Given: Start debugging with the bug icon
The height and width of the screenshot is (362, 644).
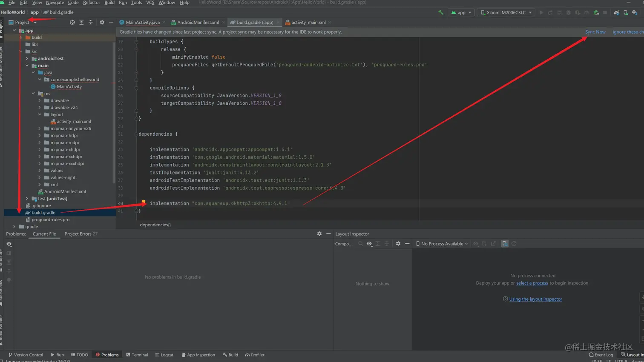Looking at the screenshot, I should (568, 12).
